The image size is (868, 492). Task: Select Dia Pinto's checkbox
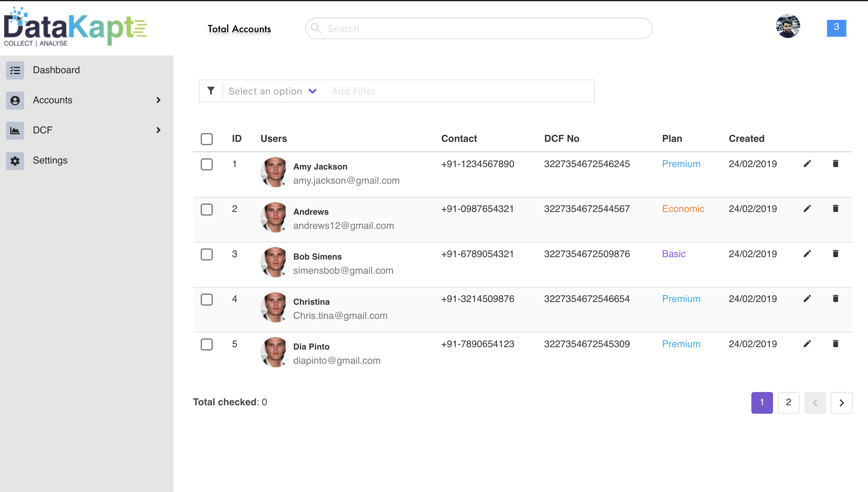click(207, 345)
